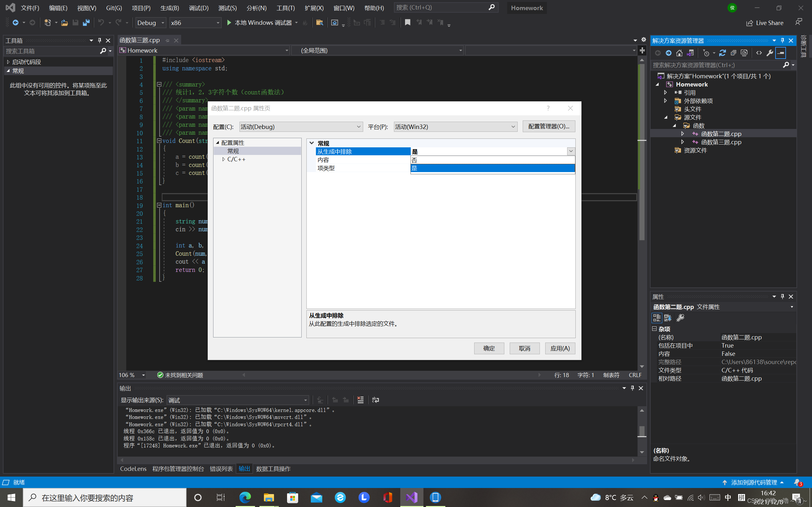812x507 pixels.
Task: Open Properties wrench icon in Solution Explorer toolbar
Action: click(x=770, y=53)
